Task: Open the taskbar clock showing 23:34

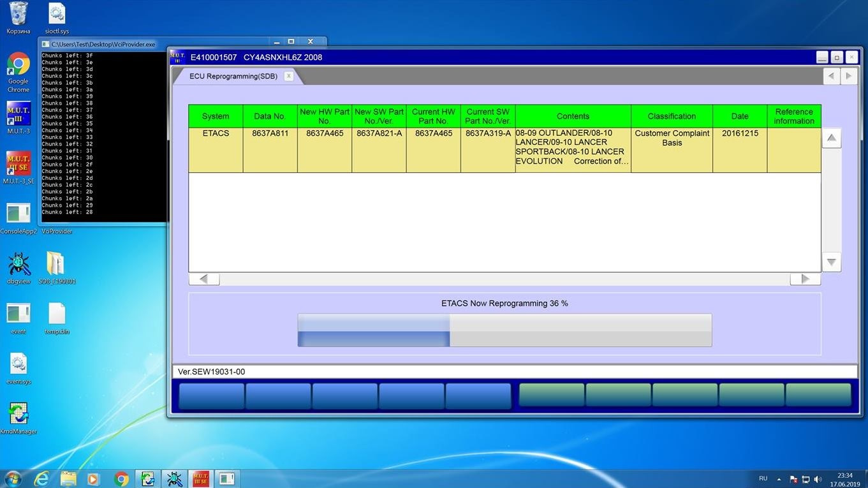Action: click(844, 479)
